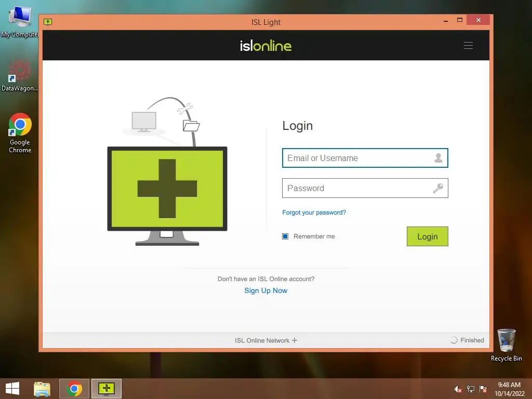The height and width of the screenshot is (399, 532).
Task: Select the Recycle Bin desktop icon
Action: tap(506, 345)
